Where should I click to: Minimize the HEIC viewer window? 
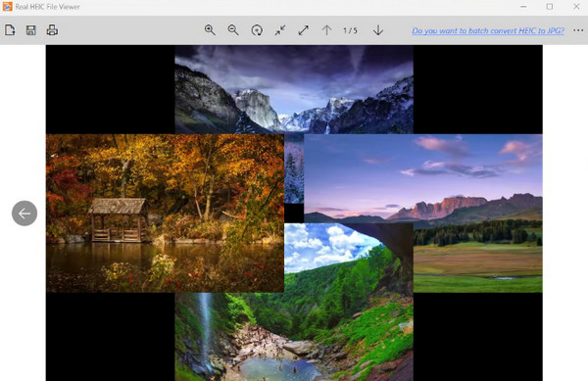(523, 7)
